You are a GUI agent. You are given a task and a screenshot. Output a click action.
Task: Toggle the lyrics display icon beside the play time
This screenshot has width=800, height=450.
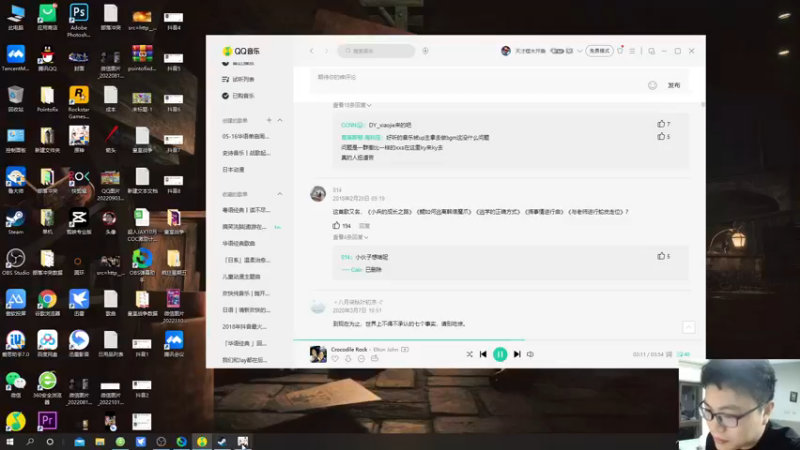click(669, 354)
